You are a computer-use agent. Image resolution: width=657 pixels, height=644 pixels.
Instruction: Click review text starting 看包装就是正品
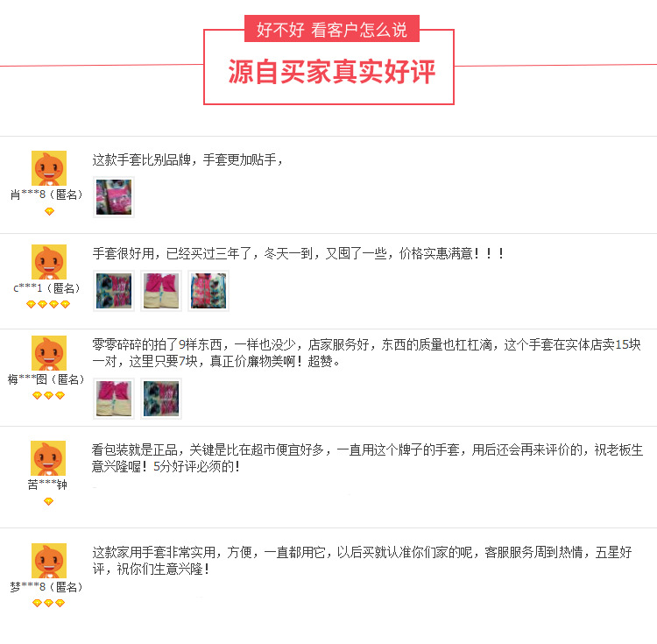click(x=367, y=458)
